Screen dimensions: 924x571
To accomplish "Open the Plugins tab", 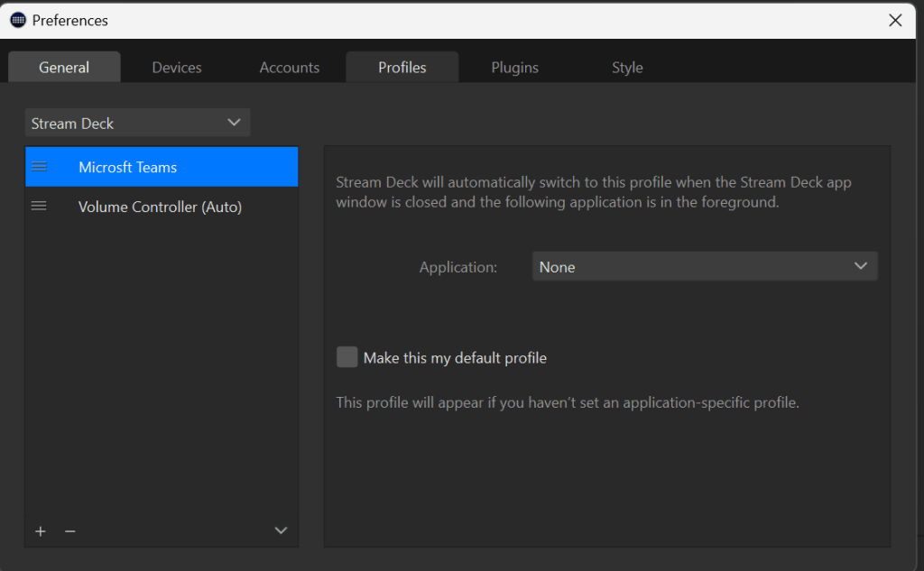I will tap(515, 68).
